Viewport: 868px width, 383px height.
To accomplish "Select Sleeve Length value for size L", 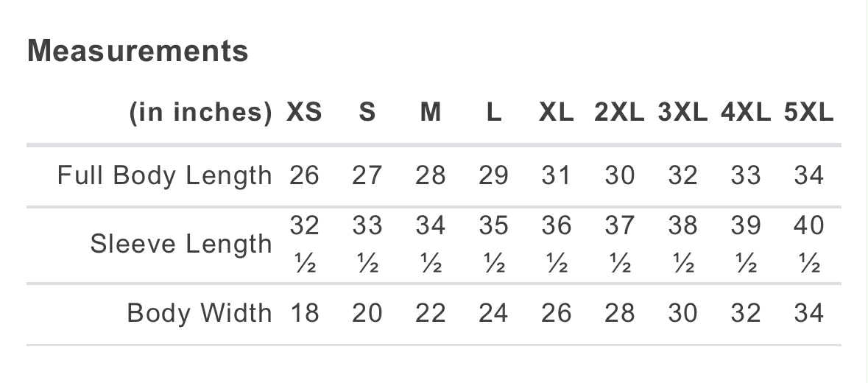I will coord(493,244).
